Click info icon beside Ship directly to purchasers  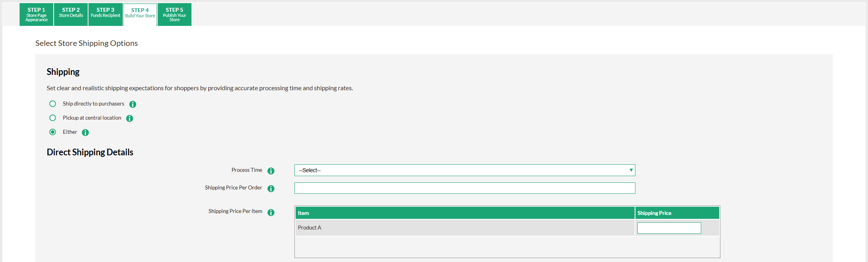tap(133, 104)
